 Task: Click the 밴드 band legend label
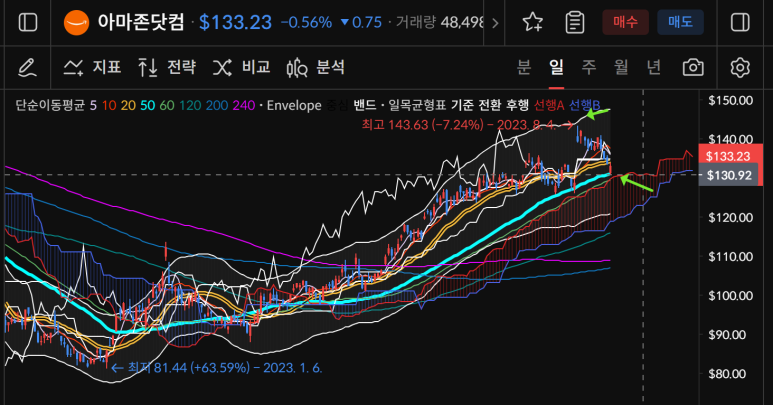pyautogui.click(x=364, y=105)
